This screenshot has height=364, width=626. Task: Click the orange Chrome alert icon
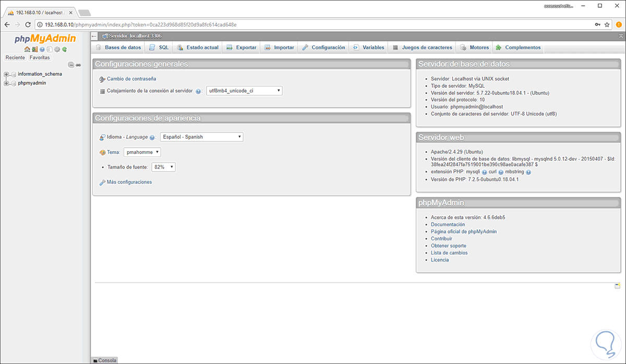(x=619, y=25)
